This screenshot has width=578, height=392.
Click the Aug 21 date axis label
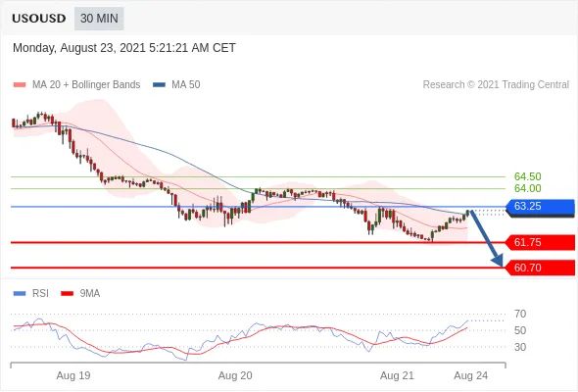click(397, 375)
